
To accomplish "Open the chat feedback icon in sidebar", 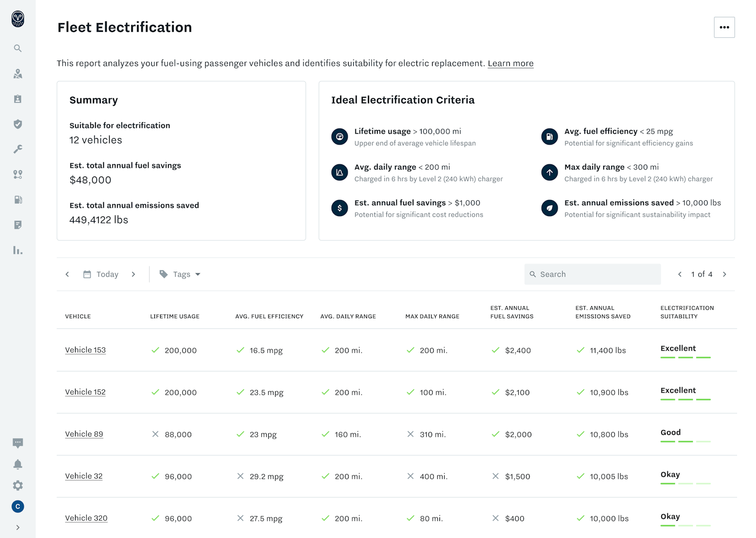I will pos(18,443).
